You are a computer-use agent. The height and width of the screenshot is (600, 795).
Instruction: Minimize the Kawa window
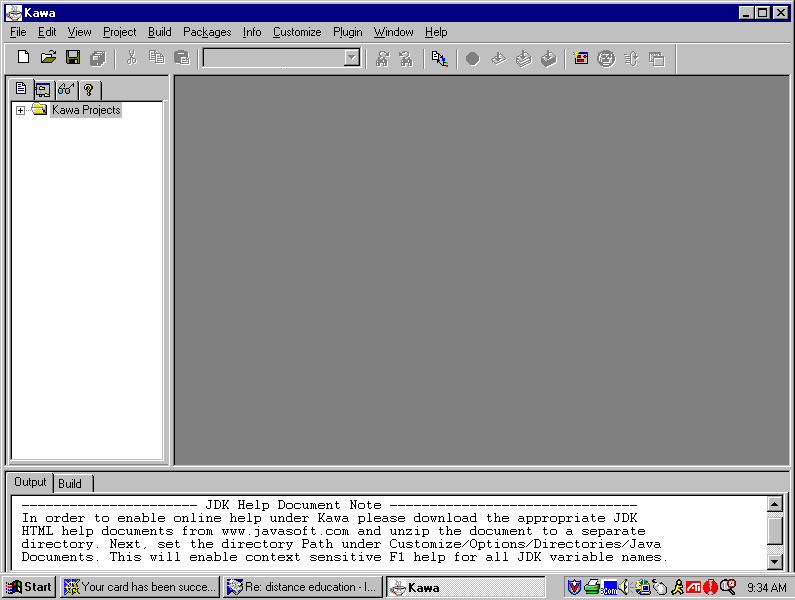tap(746, 13)
